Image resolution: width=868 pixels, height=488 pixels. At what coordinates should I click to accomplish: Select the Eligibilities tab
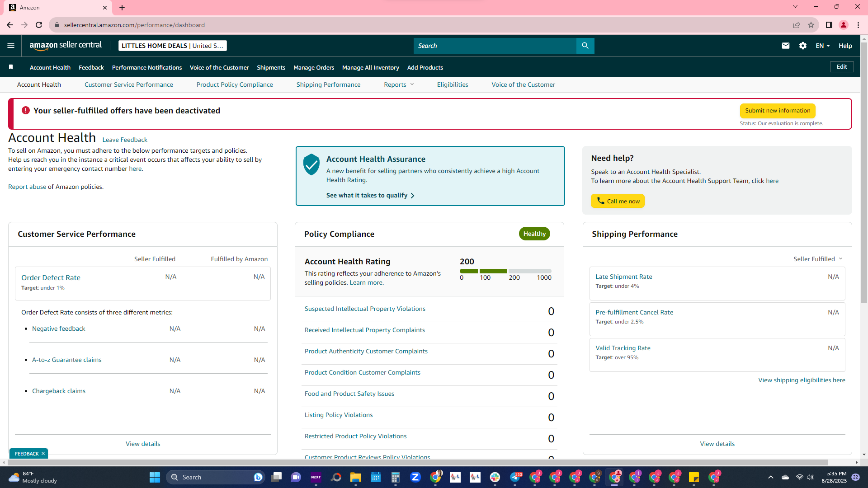453,84
